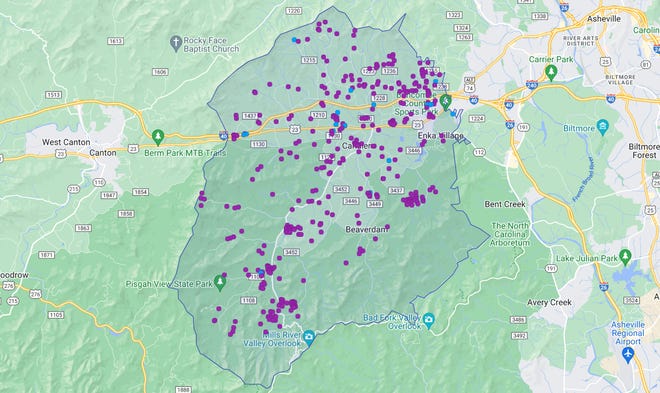Click the River Arts District label
This screenshot has width=660, height=393.
tap(580, 41)
